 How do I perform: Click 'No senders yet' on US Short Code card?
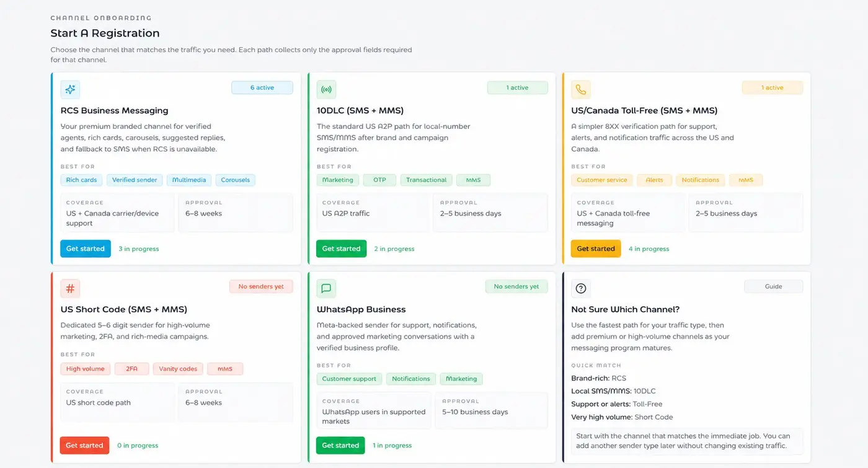click(x=261, y=286)
